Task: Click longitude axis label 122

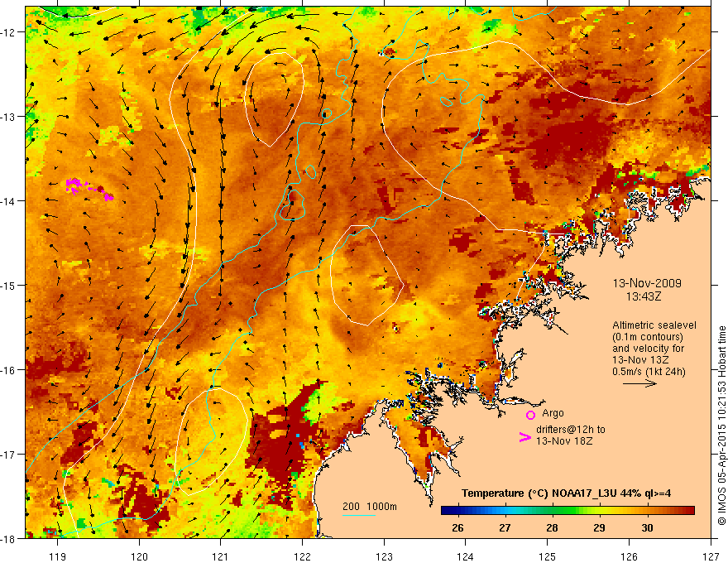Action: coord(302,556)
